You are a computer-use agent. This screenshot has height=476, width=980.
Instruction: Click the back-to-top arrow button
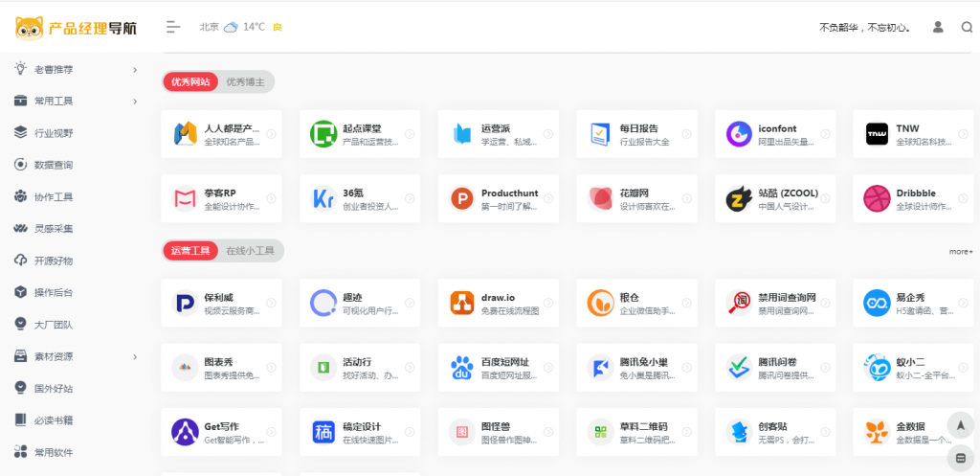pyautogui.click(x=961, y=425)
